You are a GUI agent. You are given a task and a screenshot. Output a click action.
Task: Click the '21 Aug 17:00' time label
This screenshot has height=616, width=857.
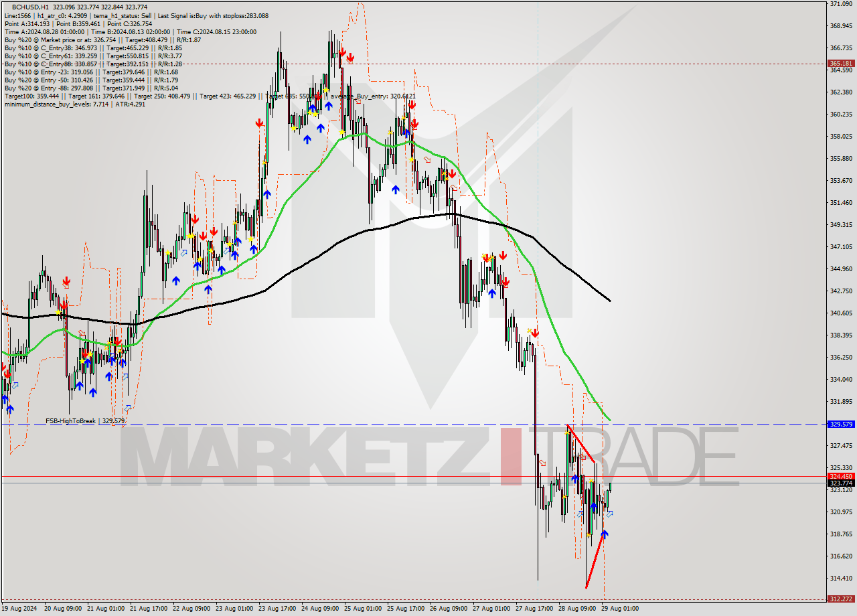[148, 609]
